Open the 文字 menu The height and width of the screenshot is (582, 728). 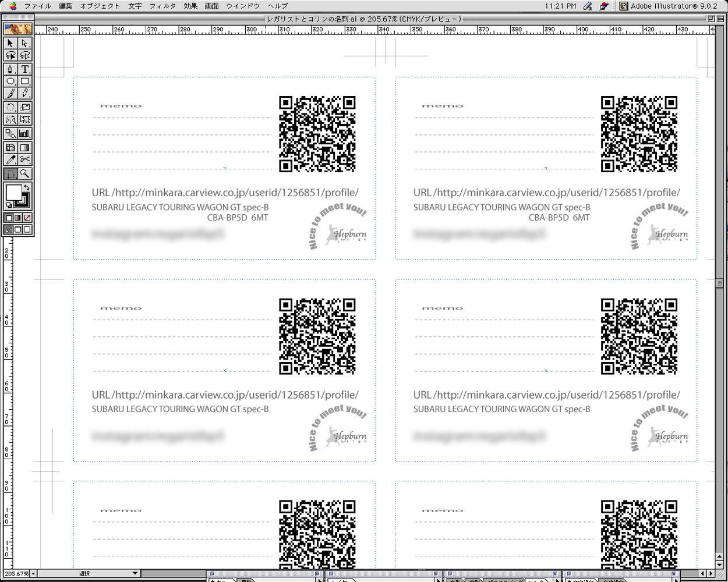[135, 6]
